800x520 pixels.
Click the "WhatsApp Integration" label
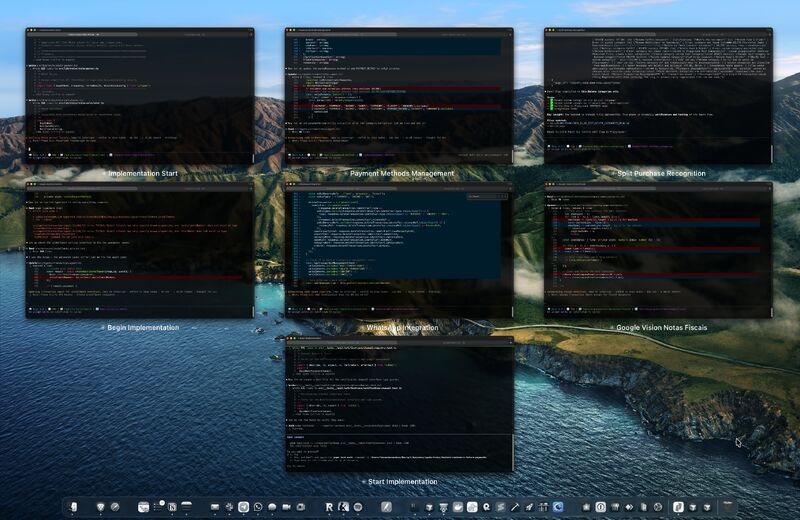click(x=402, y=328)
